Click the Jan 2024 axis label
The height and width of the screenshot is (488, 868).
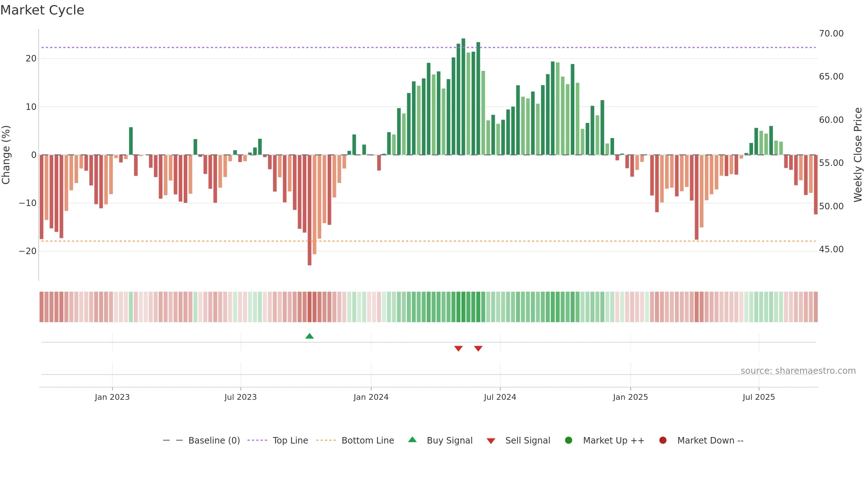[371, 397]
